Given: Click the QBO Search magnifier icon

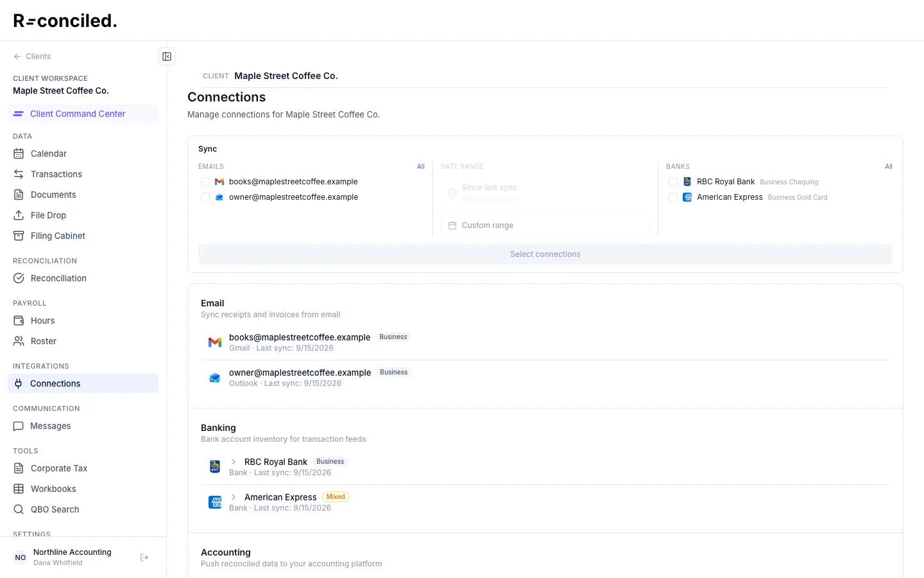Looking at the screenshot, I should point(19,509).
